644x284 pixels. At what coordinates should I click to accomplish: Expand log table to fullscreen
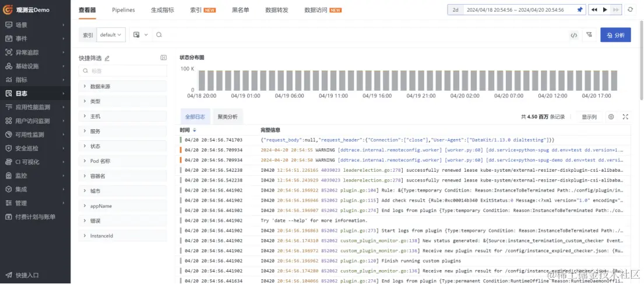[625, 117]
